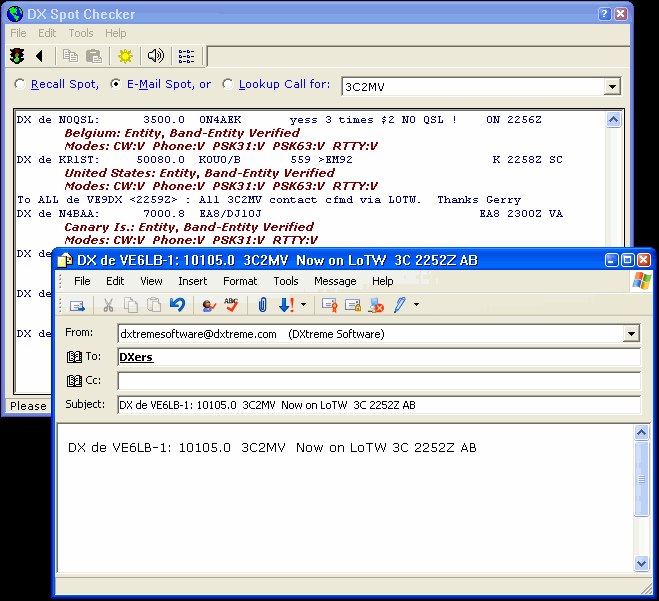Open the address book icon beside To:
This screenshot has width=659, height=601.
(x=74, y=357)
